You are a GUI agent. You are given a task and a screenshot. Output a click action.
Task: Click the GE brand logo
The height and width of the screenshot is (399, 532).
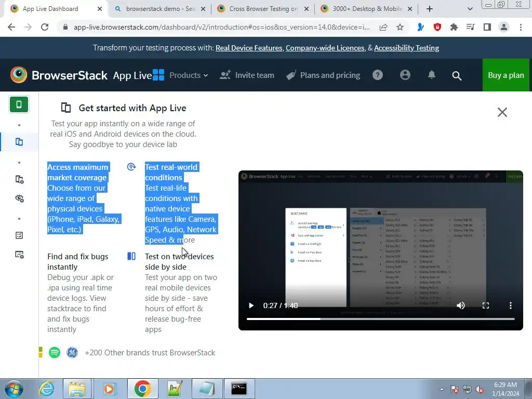pyautogui.click(x=72, y=353)
